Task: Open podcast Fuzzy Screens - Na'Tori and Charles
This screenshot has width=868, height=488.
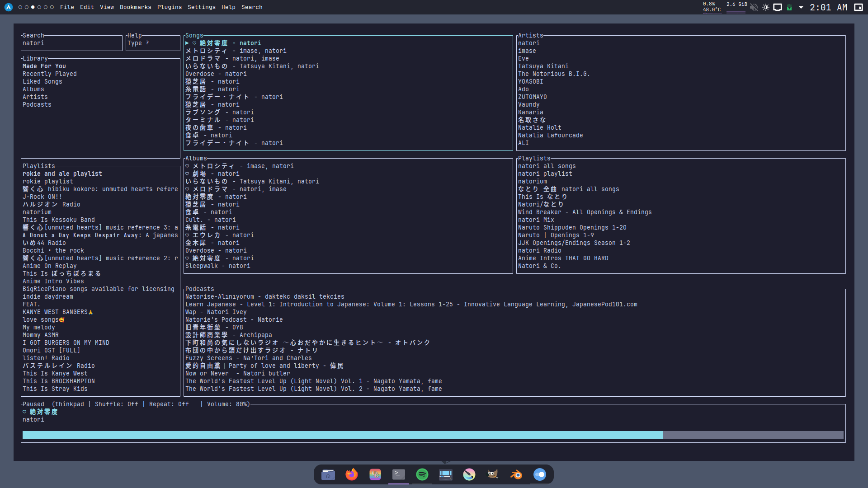Action: pyautogui.click(x=249, y=358)
